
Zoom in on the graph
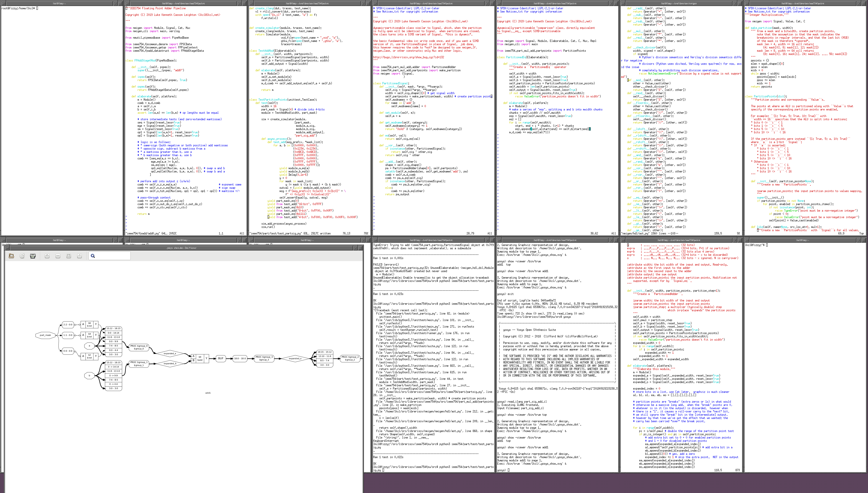tap(47, 256)
